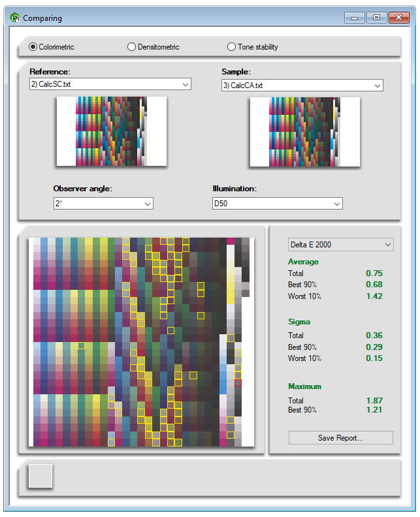Click the Maximum Best 90% value 1.21

[374, 410]
